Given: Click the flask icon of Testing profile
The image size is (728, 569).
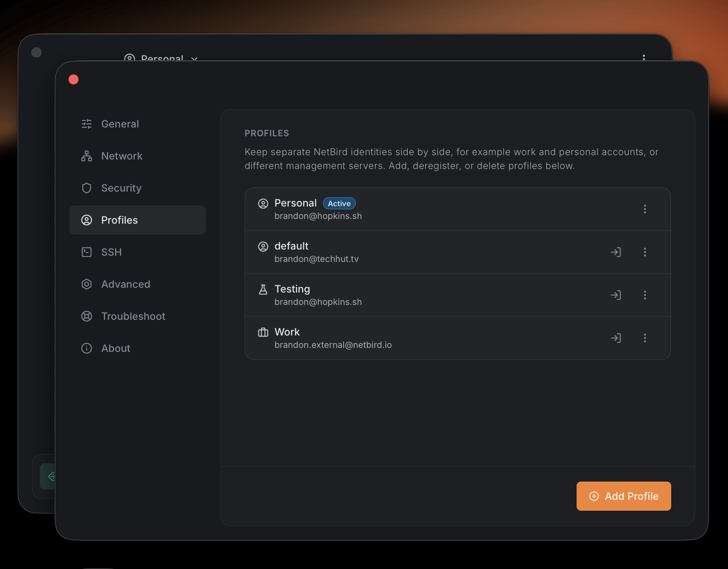Looking at the screenshot, I should pyautogui.click(x=263, y=290).
